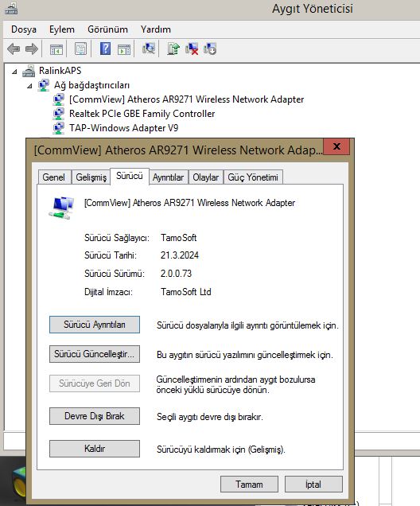
Task: Click the Forward arrow toolbar icon
Action: coord(32,49)
